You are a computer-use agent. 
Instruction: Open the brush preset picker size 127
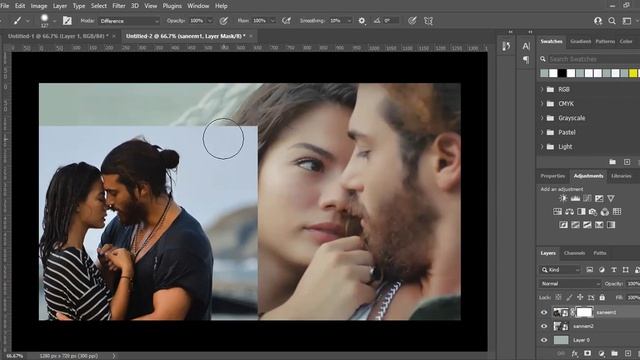44,20
